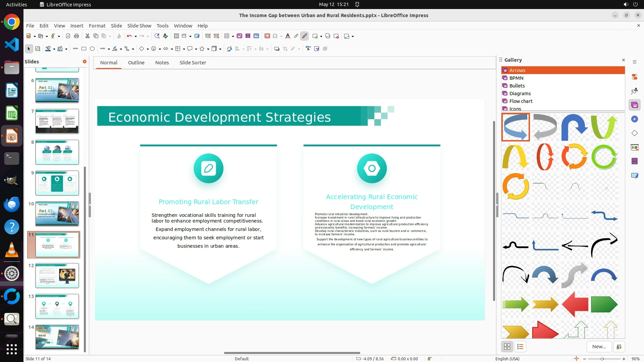This screenshot has width=644, height=362.
Task: Toggle the Show Draw Functions button
Action: click(305, 36)
